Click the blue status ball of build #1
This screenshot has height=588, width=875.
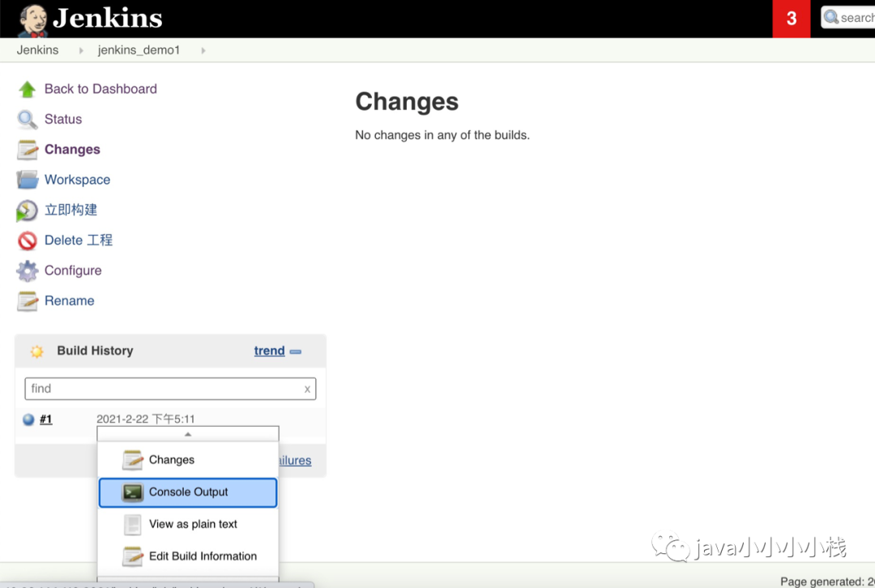point(28,420)
